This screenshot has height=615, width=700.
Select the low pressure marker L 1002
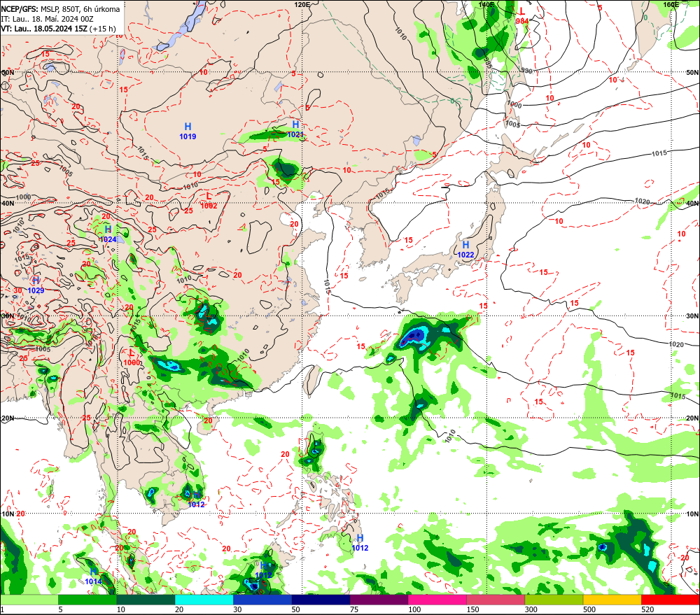(x=209, y=201)
